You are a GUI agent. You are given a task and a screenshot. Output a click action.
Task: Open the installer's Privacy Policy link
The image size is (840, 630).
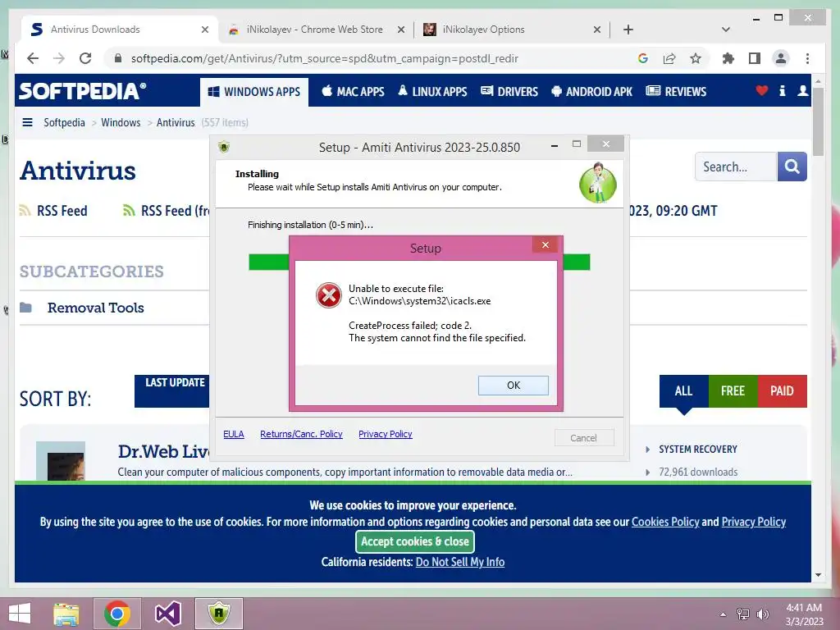pos(386,434)
